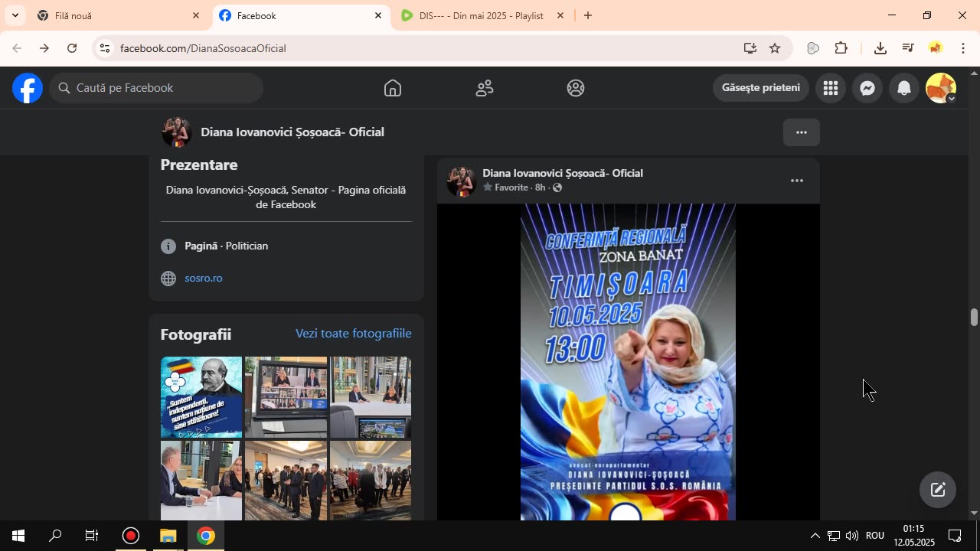This screenshot has height=551, width=980.
Task: Open page options three-dot button in header
Action: point(802,132)
